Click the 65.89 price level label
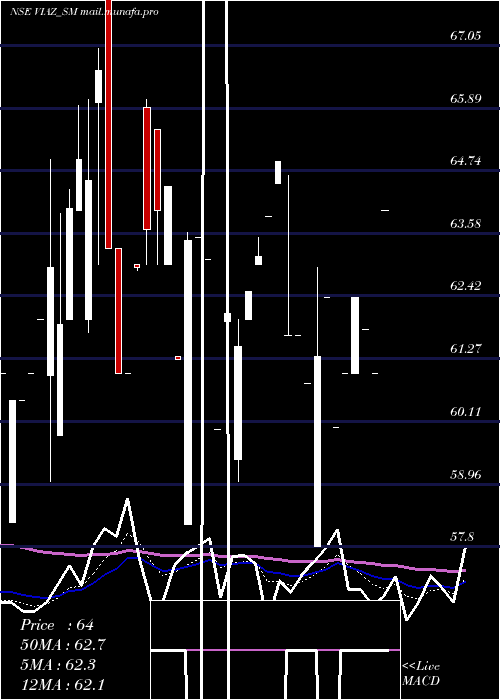This screenshot has height=700, width=500. [x=466, y=98]
